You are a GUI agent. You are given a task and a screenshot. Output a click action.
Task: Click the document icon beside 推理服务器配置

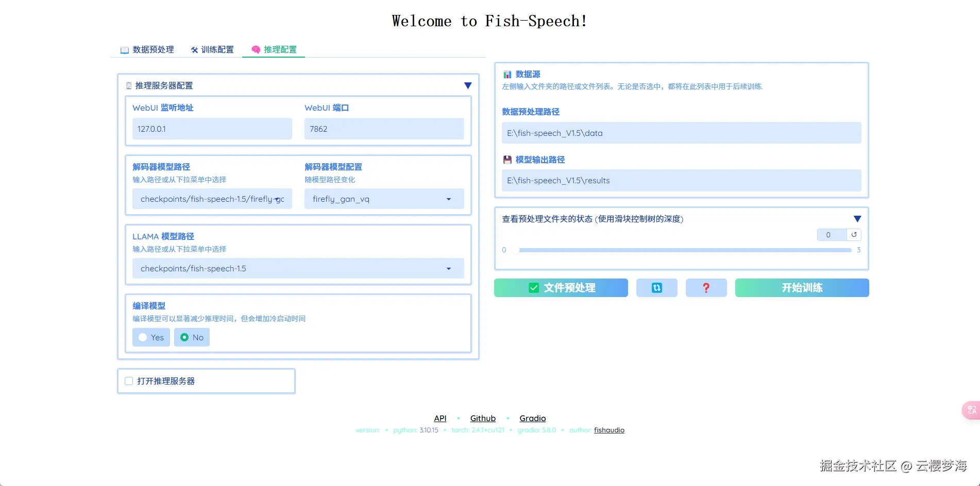point(129,85)
